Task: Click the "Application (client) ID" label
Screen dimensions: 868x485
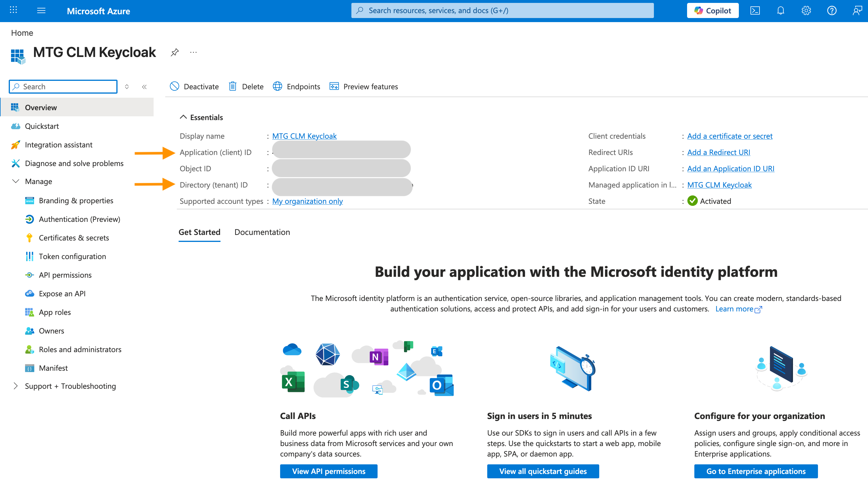Action: (x=215, y=153)
